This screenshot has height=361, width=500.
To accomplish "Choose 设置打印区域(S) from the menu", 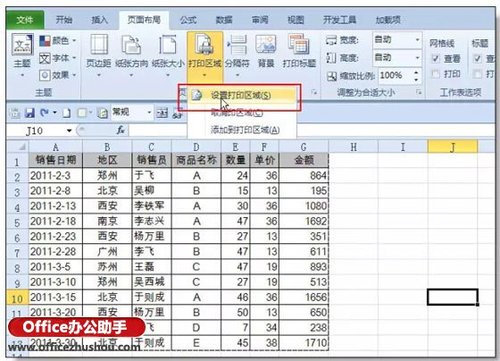I will (241, 95).
